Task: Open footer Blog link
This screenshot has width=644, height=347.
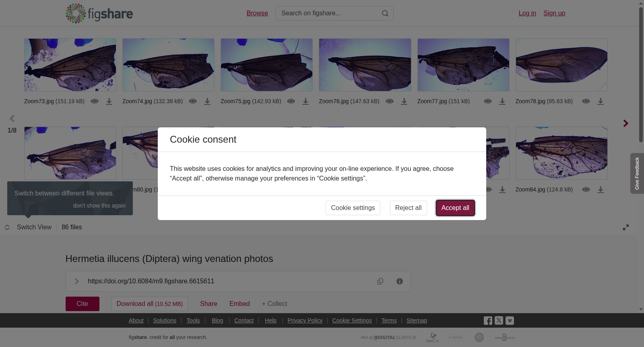Action: click(x=217, y=320)
